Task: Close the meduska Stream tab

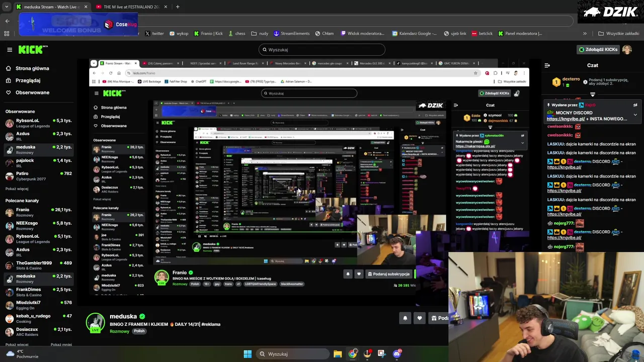Action: point(86,7)
